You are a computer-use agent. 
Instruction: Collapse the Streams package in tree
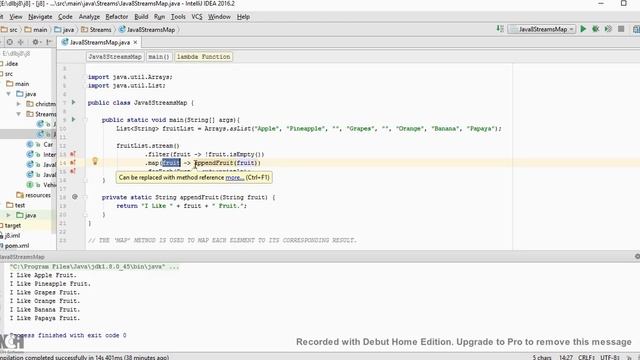[18, 114]
